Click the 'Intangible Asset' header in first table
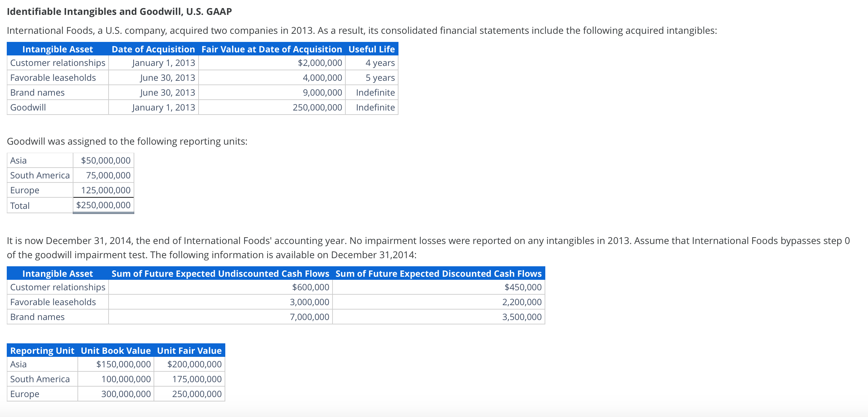868x417 pixels. [58, 49]
